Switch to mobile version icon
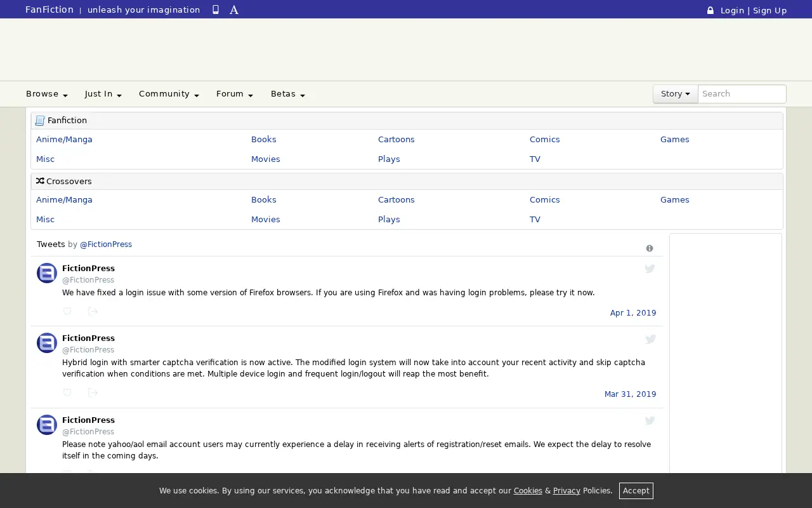 pyautogui.click(x=216, y=10)
